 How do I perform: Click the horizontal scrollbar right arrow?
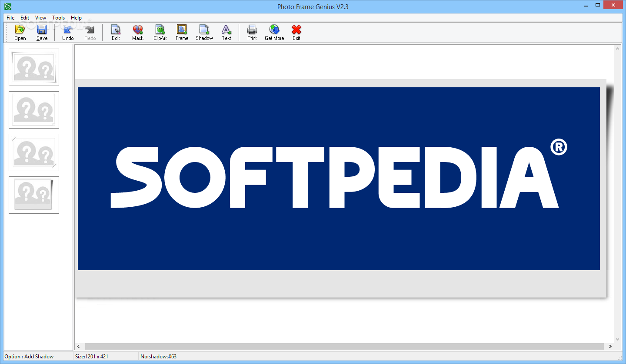pyautogui.click(x=610, y=346)
